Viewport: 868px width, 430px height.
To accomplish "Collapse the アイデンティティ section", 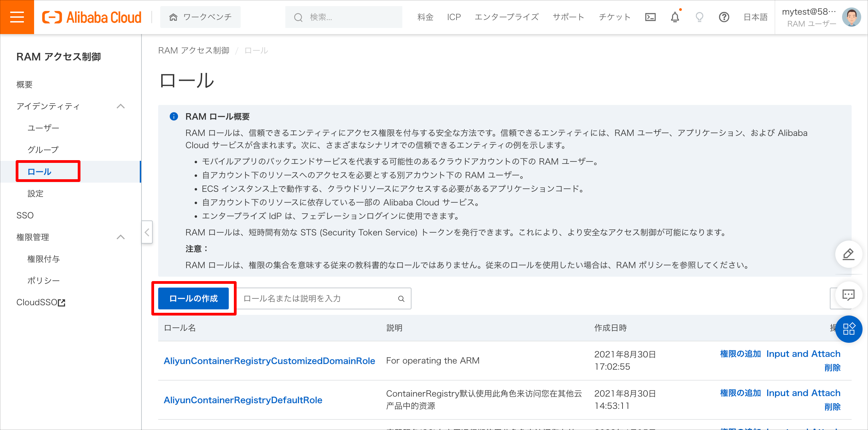I will (x=121, y=106).
